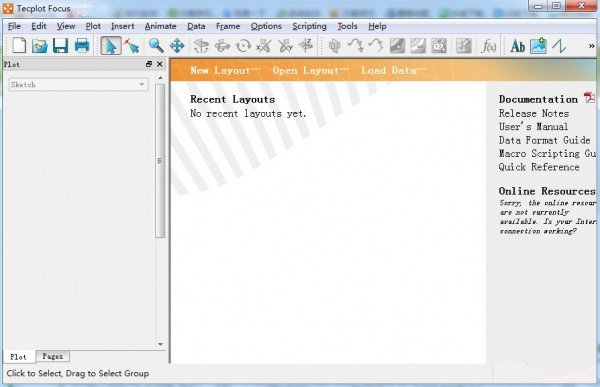Viewport: 600px width, 387px height.
Task: Click the Load Data link
Action: pos(393,70)
